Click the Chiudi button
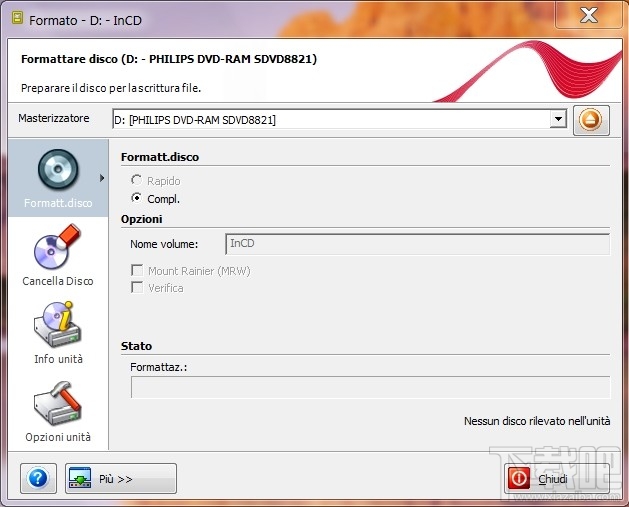The image size is (629, 507). (x=557, y=478)
